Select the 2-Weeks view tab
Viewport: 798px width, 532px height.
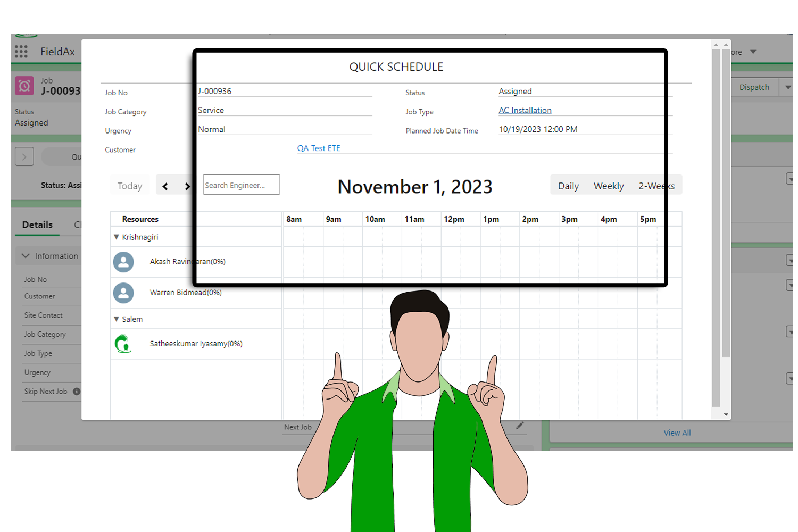[656, 186]
